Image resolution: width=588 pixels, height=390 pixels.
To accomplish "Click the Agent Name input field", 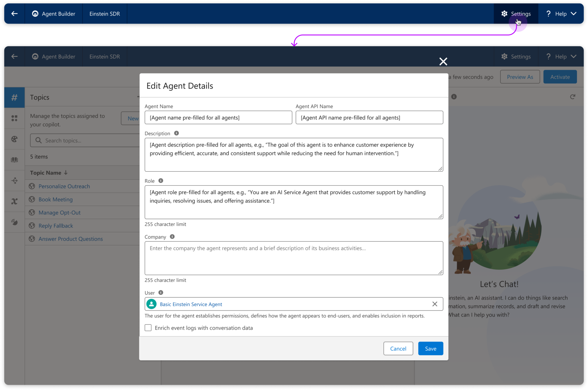I will click(x=218, y=118).
